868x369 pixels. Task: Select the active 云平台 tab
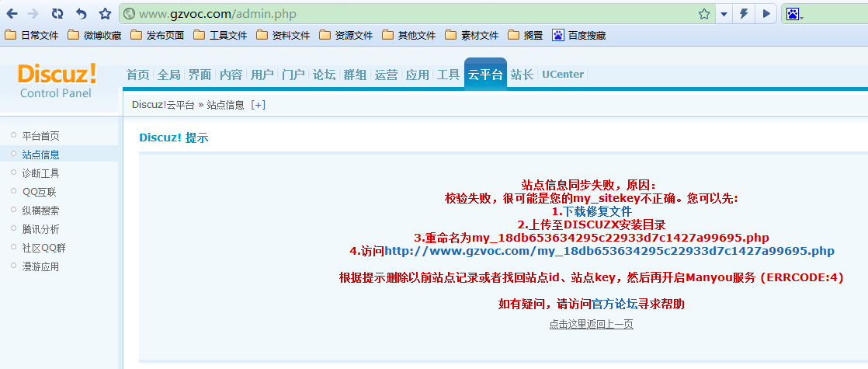pos(485,75)
